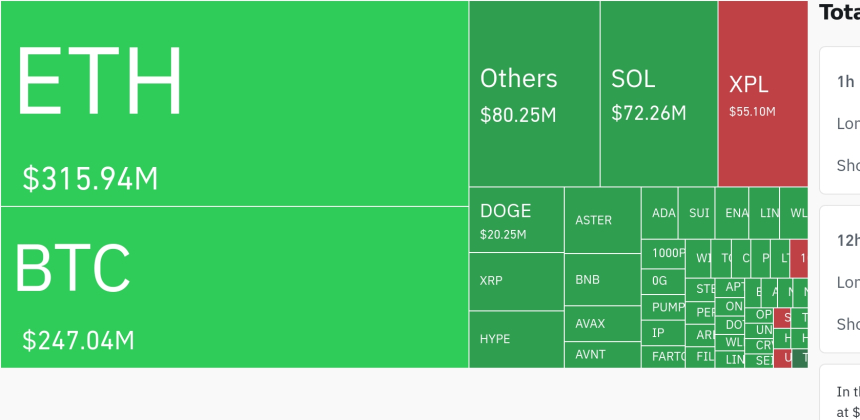This screenshot has height=420, width=860.
Task: Click the XRP tile
Action: tap(516, 281)
